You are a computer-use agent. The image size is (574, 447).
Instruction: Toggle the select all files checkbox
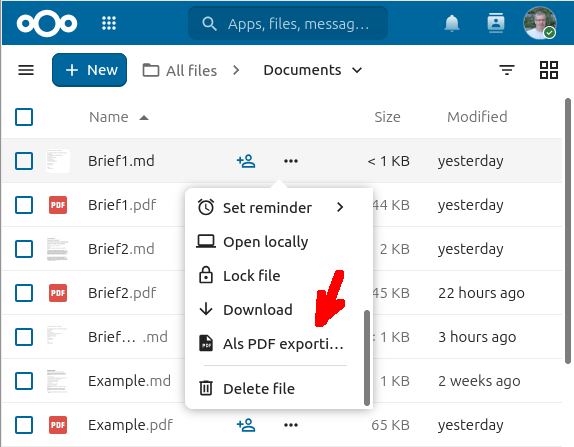pos(24,117)
